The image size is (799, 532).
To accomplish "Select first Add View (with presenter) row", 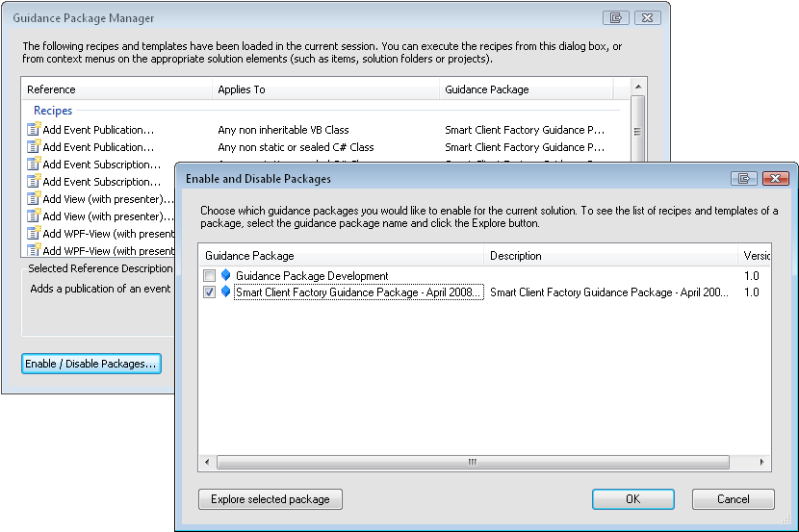I will pyautogui.click(x=108, y=199).
